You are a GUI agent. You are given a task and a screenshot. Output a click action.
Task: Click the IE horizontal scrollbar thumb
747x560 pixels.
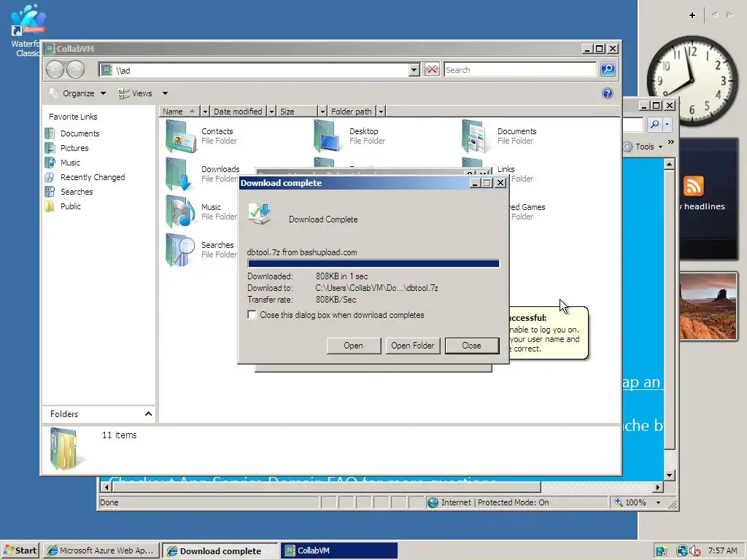(x=326, y=486)
